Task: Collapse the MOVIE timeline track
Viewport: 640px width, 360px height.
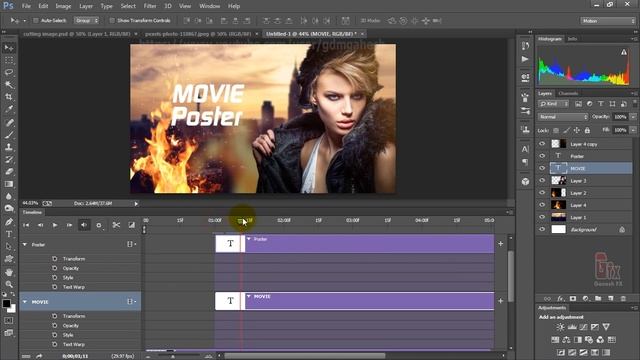Action: 25,302
